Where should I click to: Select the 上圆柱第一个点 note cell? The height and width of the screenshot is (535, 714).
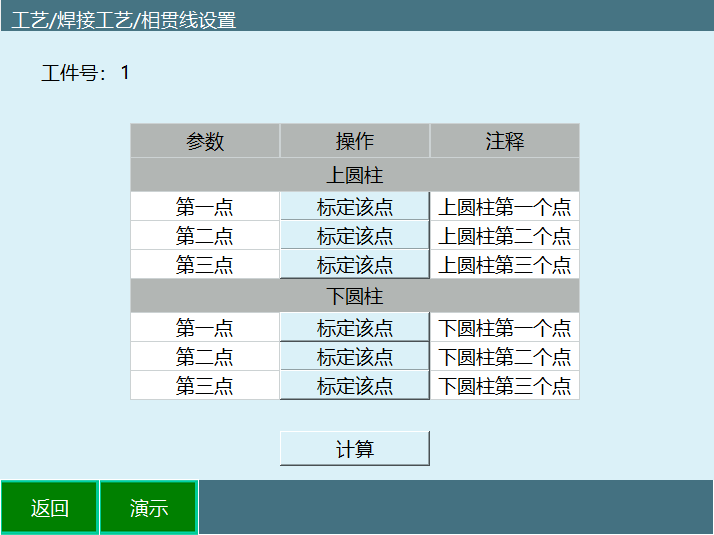pos(505,207)
